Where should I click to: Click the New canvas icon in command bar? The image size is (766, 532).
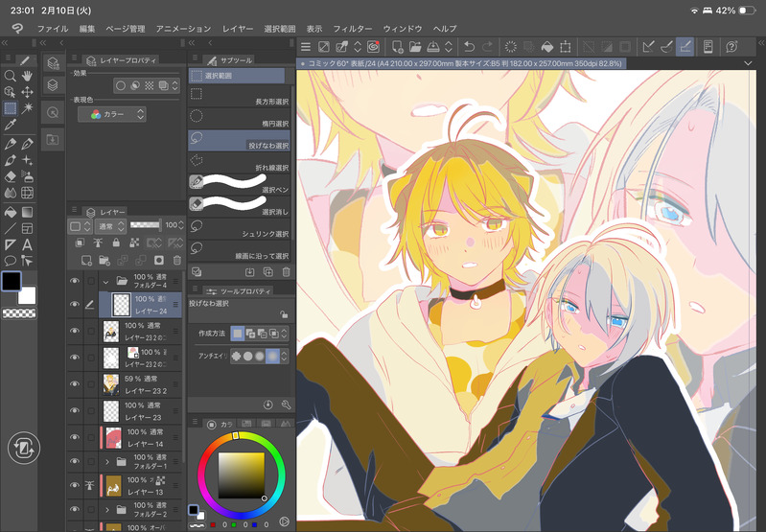click(397, 47)
